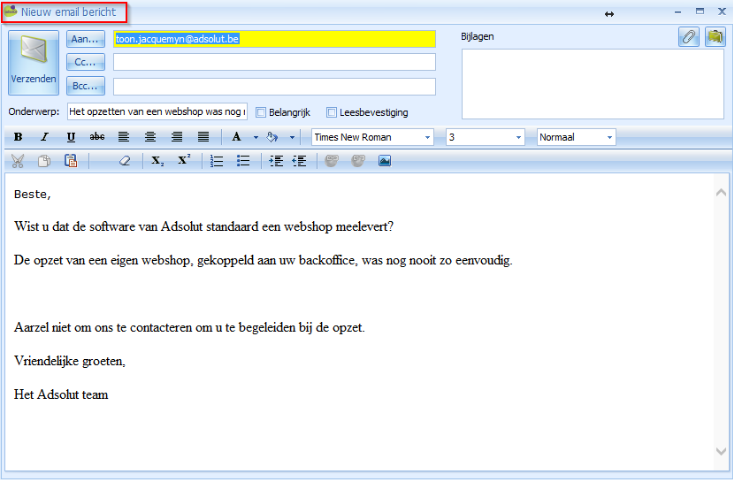Click the first of the two indent icons
Viewport: 733px width, 480px height.
pos(276,161)
